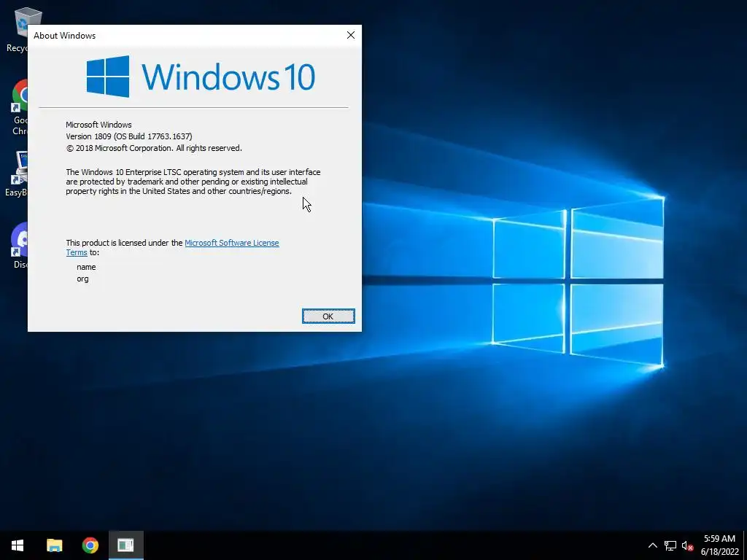This screenshot has width=747, height=560.
Task: Click the Windows 10 logo in the dialog
Action: [201, 76]
